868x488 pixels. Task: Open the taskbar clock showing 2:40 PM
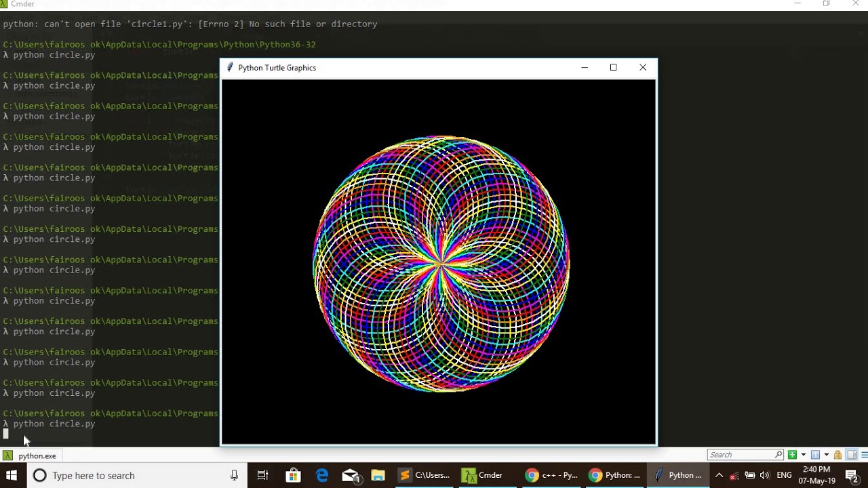(816, 475)
